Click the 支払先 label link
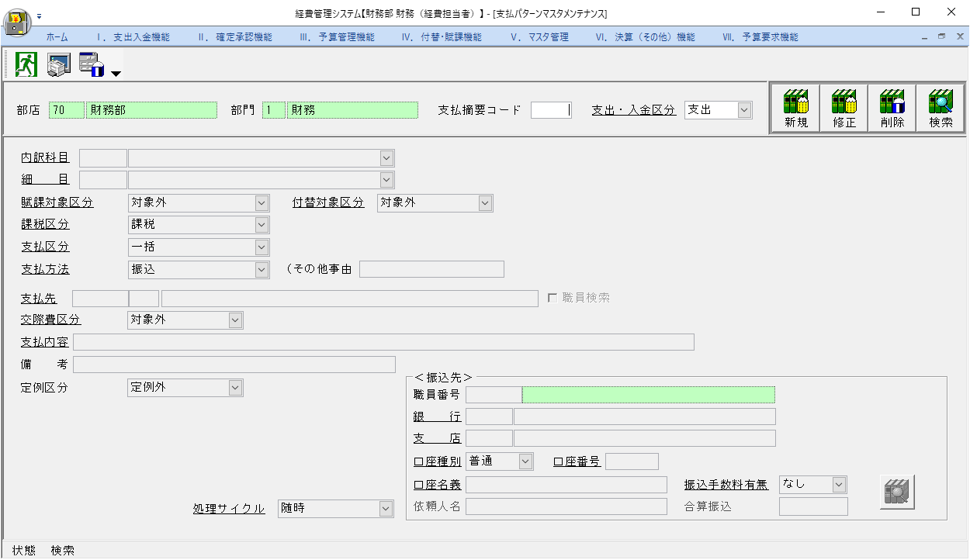This screenshot has width=970, height=560. point(39,298)
